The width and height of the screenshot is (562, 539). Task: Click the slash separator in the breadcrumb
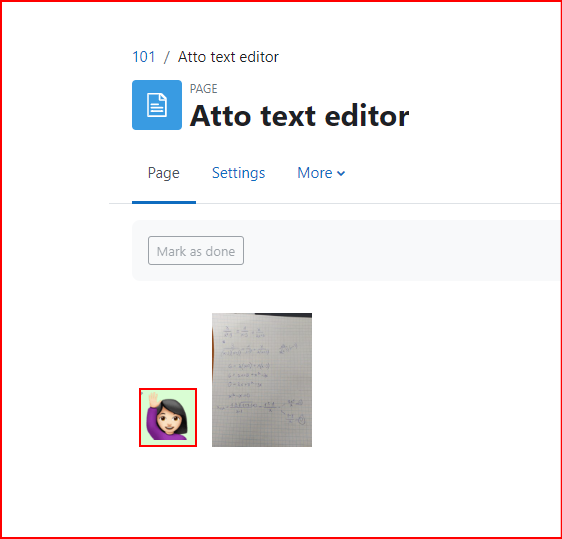click(x=166, y=57)
